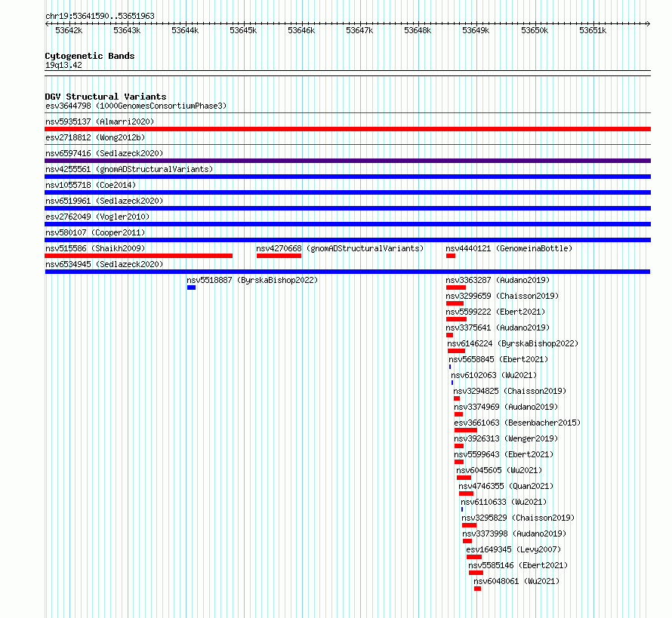672x618 pixels.
Task: Click nsv3294825 (Chaisson2019) label
Action: [510, 391]
